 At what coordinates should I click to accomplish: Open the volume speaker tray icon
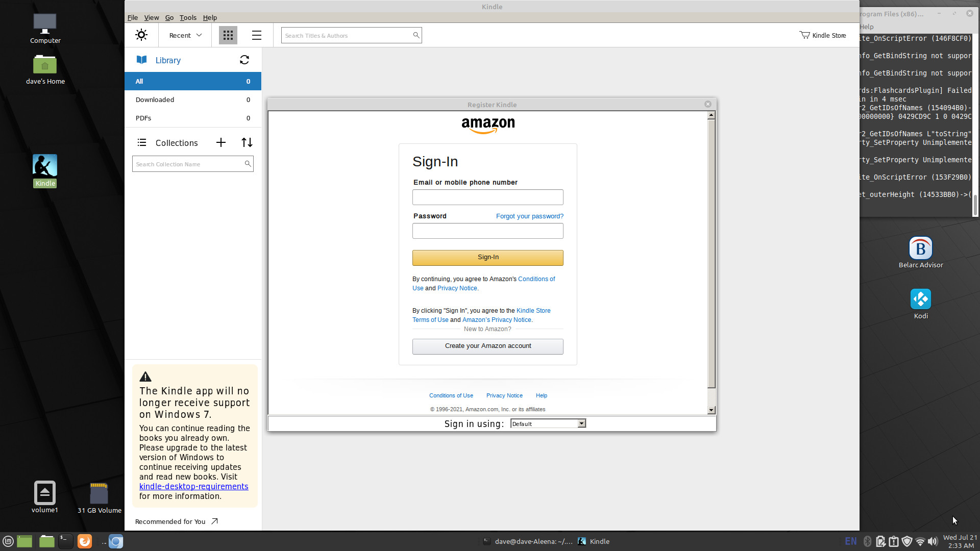pos(933,541)
